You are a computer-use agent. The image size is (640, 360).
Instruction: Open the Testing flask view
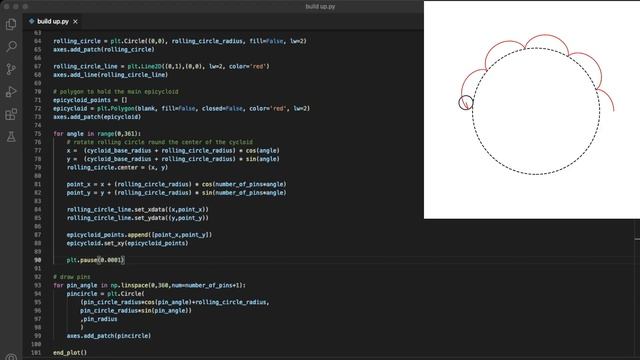11,137
